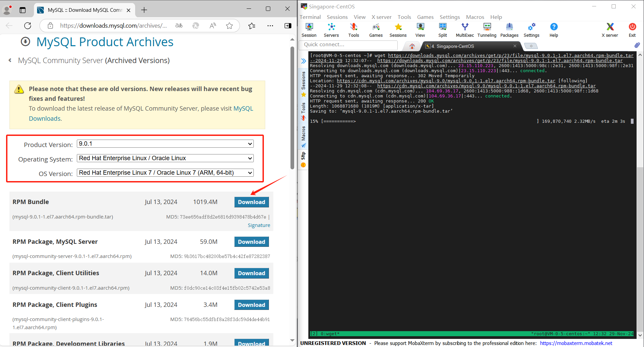Open the Sessions star icon in toolbar
The width and height of the screenshot is (644, 347).
[x=398, y=30]
